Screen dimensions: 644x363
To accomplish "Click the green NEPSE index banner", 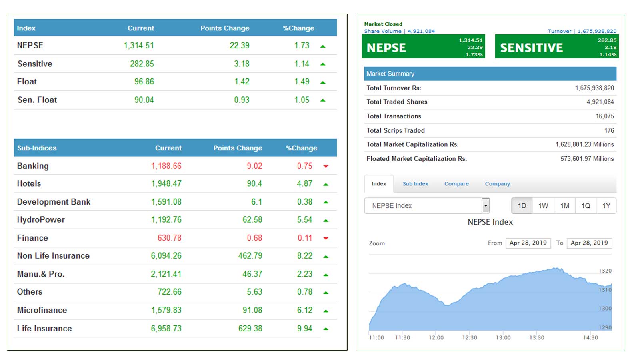I will [x=424, y=46].
